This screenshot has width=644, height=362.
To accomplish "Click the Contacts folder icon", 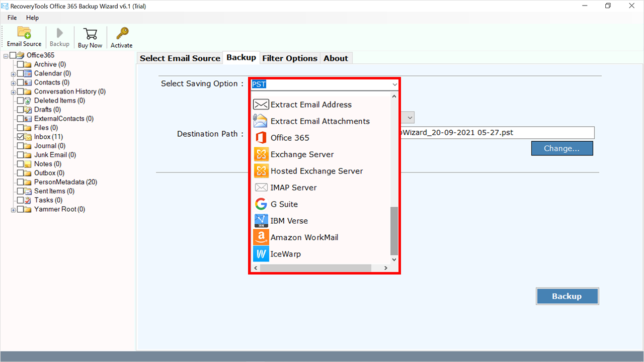I will [29, 82].
